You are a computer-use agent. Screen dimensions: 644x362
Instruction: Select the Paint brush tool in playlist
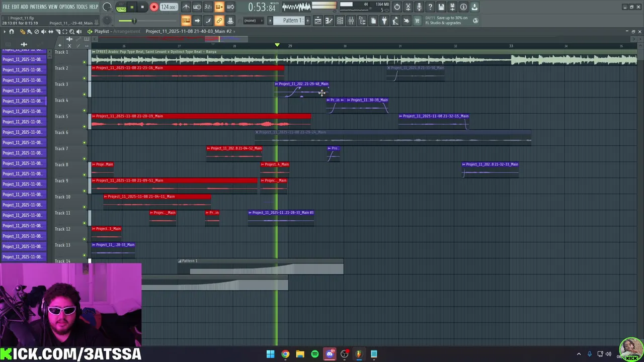tap(29, 32)
